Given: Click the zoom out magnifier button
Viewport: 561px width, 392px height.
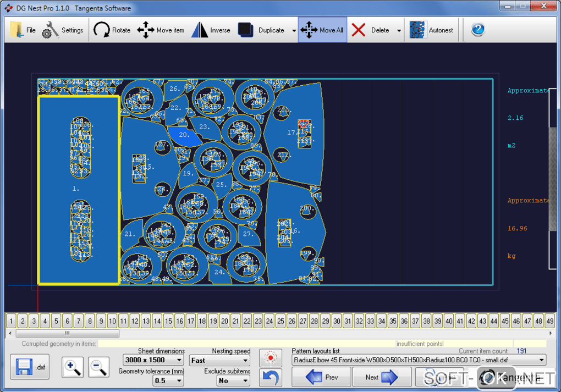Looking at the screenshot, I should [99, 367].
